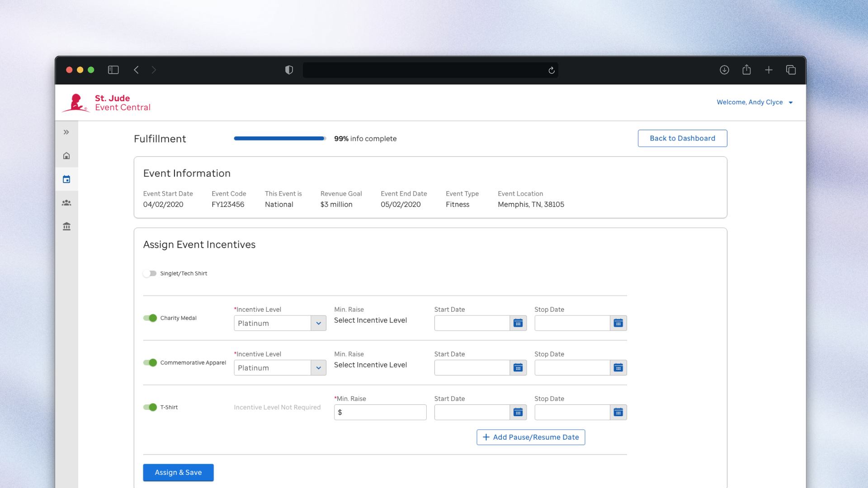This screenshot has height=488, width=868.
Task: Open Commemorative Apparel Incentive Level dropdown
Action: pos(280,368)
